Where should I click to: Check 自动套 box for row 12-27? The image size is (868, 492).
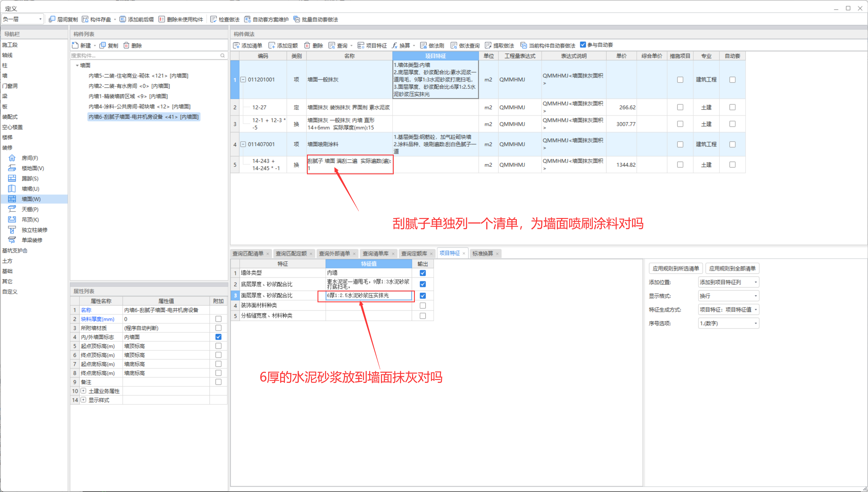pos(732,107)
